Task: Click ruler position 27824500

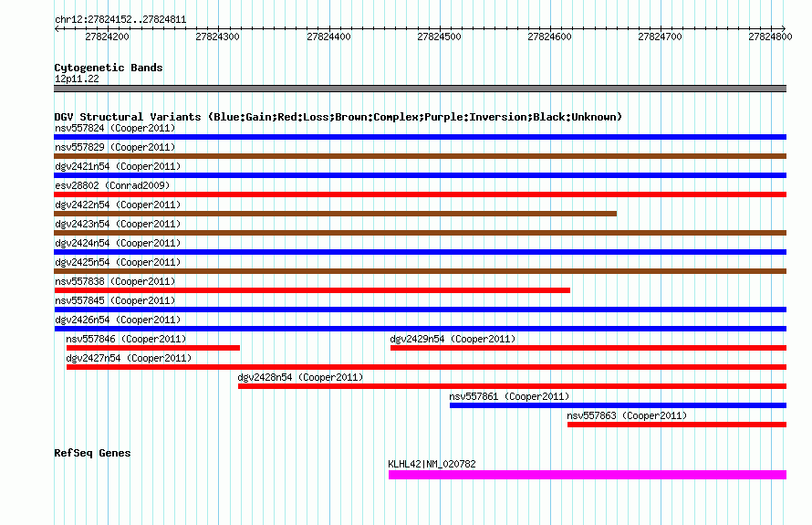Action: 439,37
